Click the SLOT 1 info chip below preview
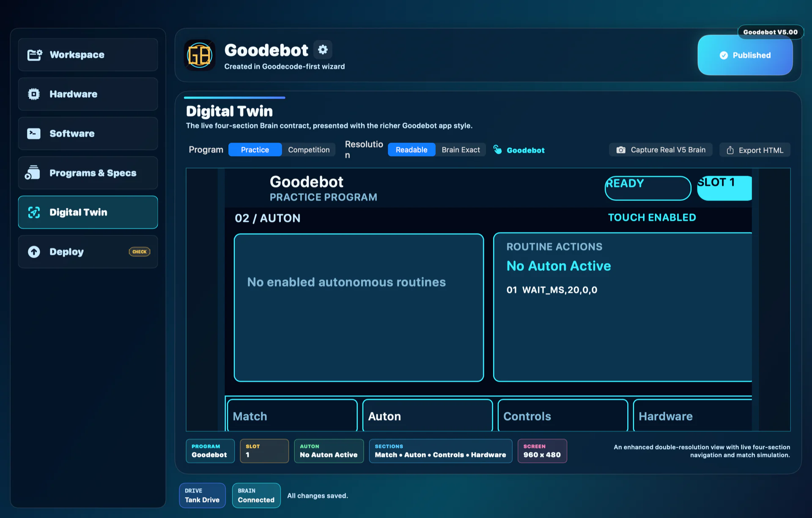Screen dimensions: 812x518 coord(264,451)
